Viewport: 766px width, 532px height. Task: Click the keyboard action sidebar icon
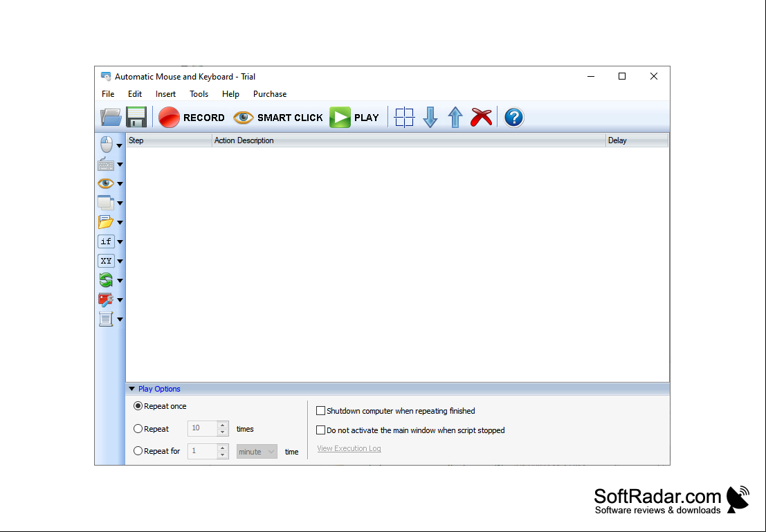106,165
